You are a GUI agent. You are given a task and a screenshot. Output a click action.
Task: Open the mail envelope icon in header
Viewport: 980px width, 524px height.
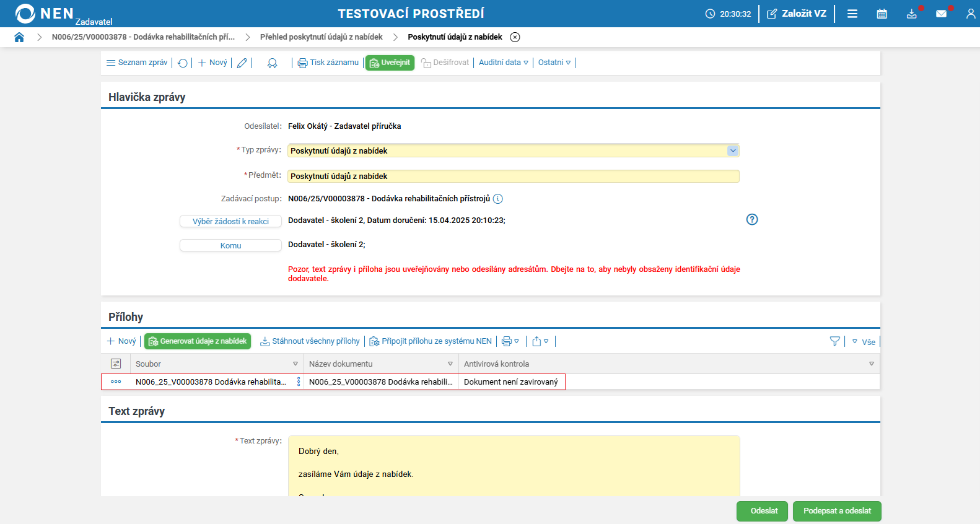941,14
